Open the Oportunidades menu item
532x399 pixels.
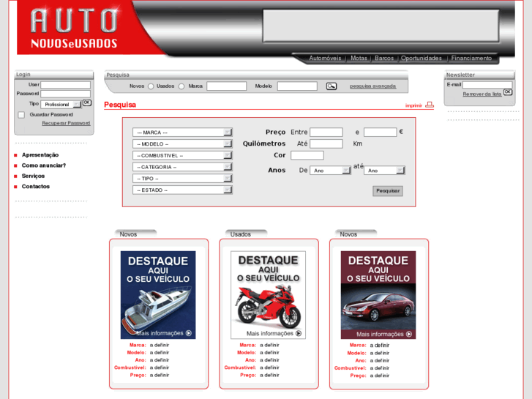[x=422, y=58]
